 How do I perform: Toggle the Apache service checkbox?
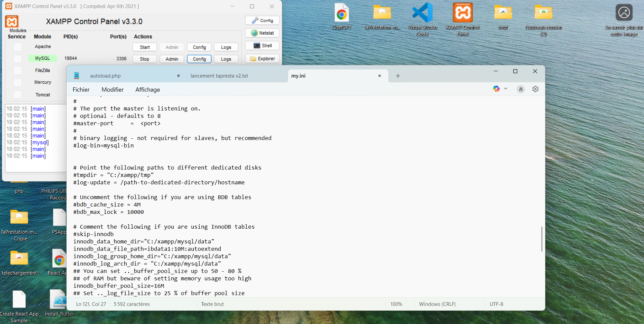pyautogui.click(x=17, y=47)
